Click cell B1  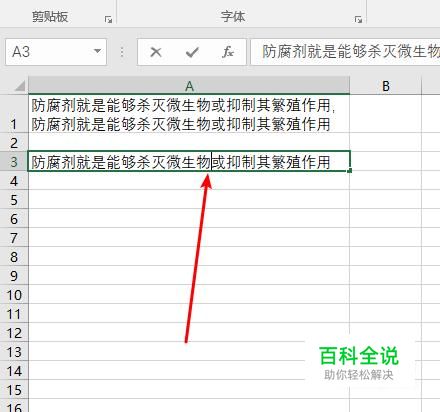(386, 114)
